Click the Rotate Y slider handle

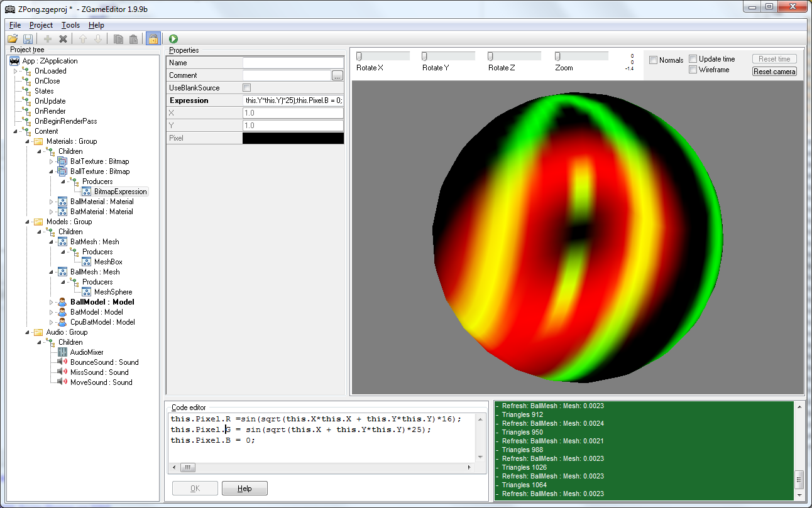pyautogui.click(x=425, y=57)
